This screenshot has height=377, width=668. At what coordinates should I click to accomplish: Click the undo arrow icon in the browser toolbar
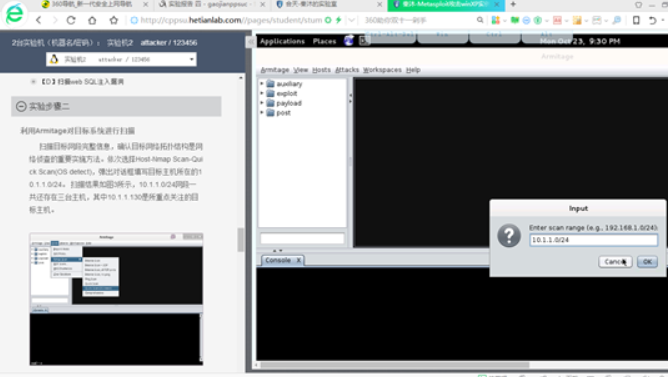[x=652, y=20]
